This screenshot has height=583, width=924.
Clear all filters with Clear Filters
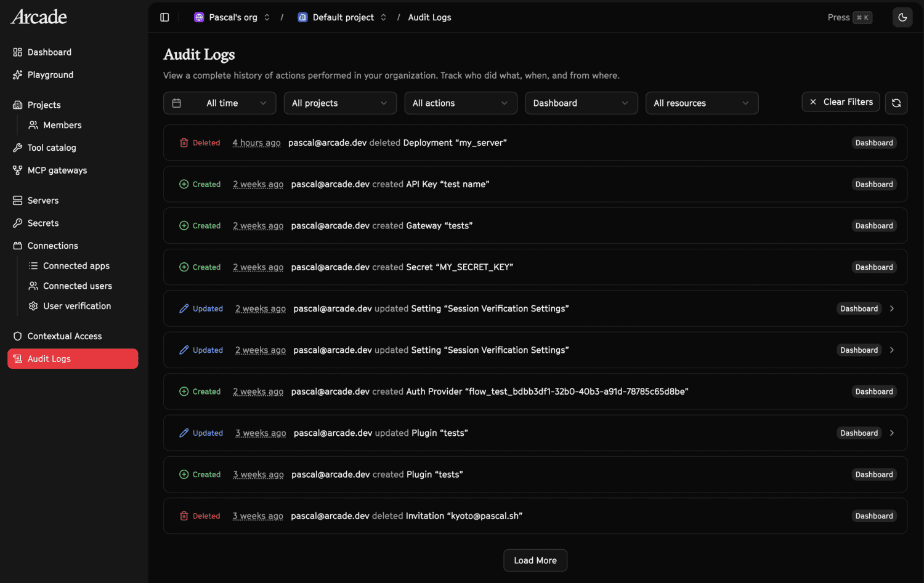(x=840, y=102)
